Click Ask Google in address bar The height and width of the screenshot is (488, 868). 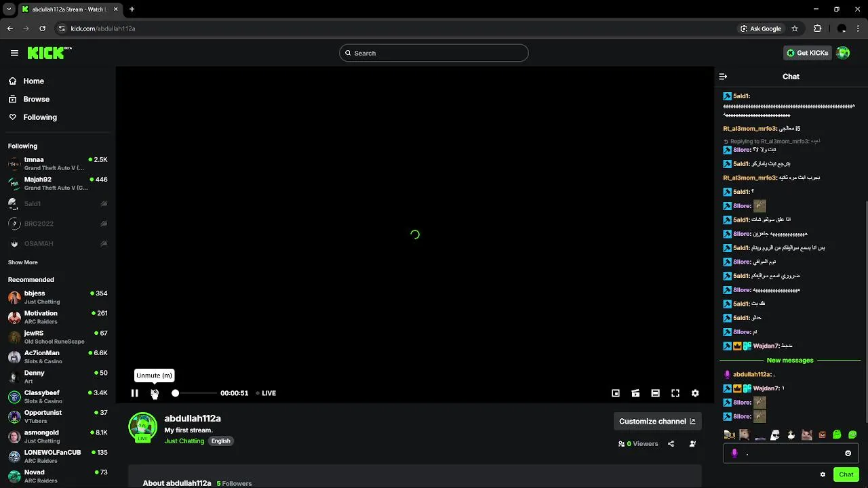(761, 28)
